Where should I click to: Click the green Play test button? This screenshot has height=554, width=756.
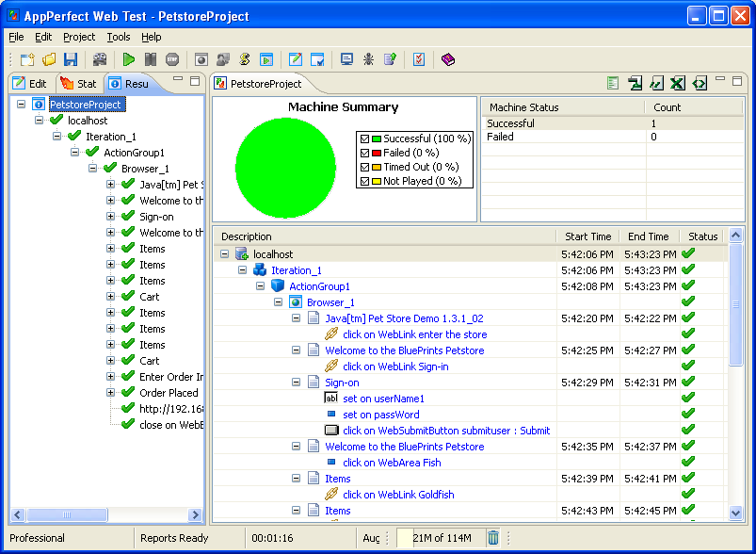(129, 59)
